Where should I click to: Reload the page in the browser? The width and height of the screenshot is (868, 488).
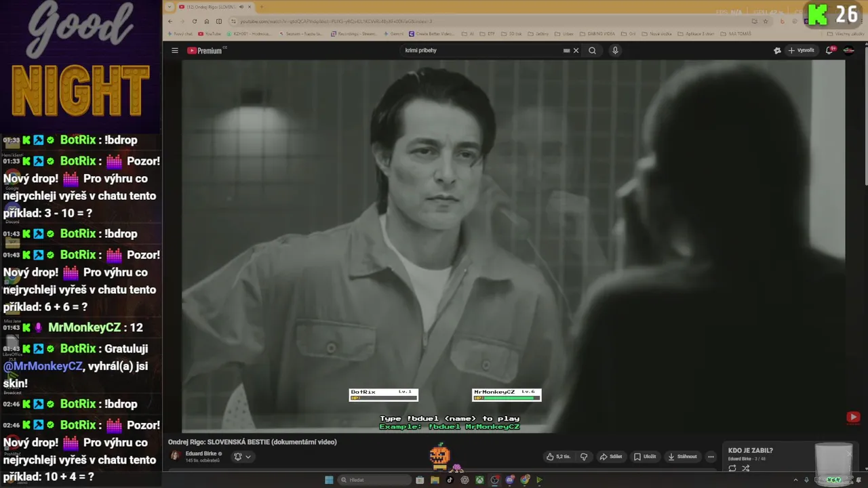(x=195, y=22)
